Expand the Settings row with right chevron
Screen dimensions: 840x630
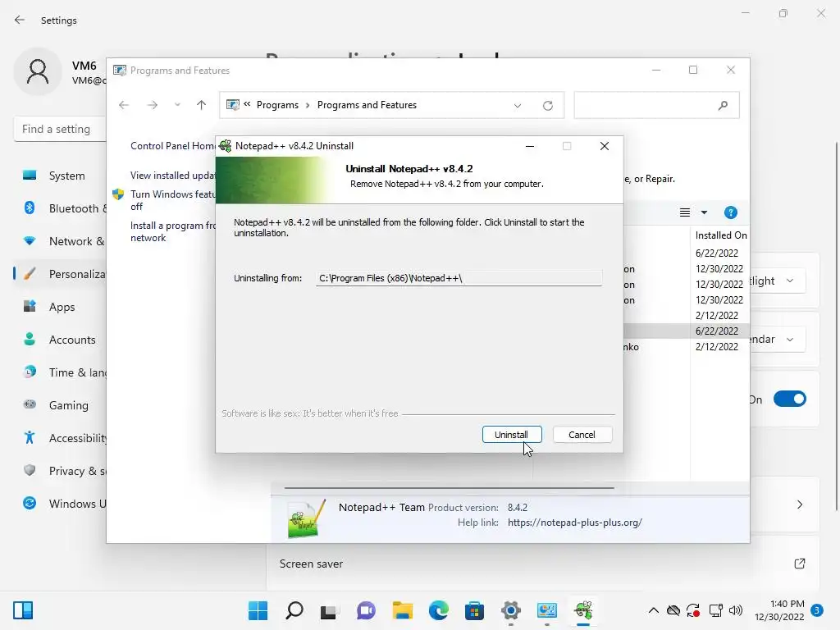coord(800,504)
